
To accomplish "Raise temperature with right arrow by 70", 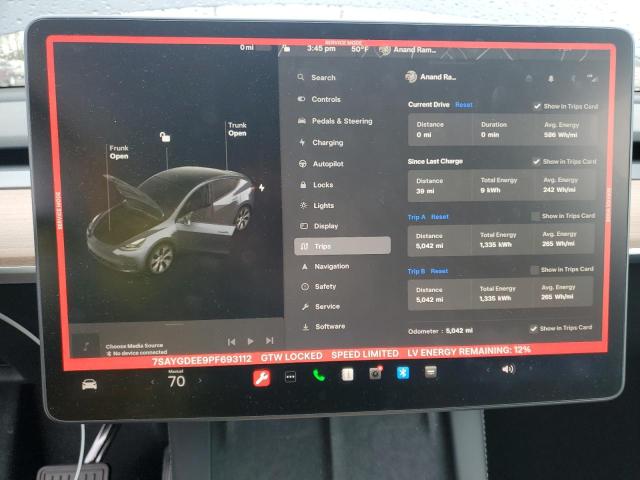I will 200,380.
